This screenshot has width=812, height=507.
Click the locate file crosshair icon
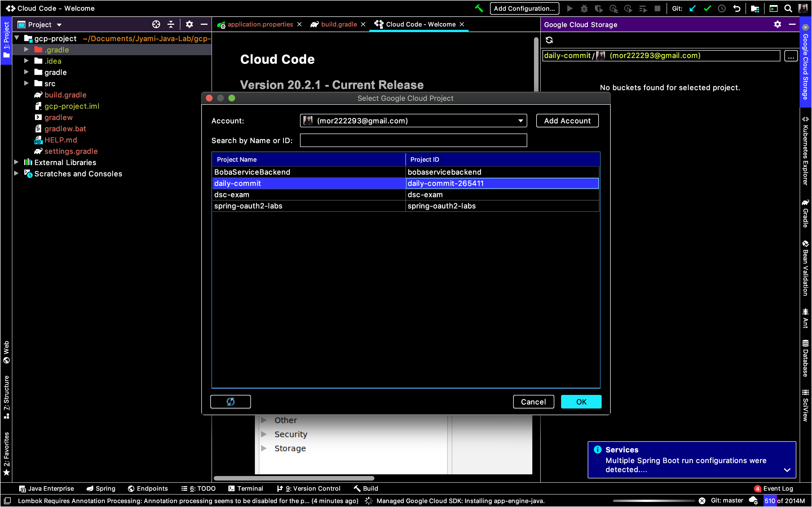tap(156, 25)
